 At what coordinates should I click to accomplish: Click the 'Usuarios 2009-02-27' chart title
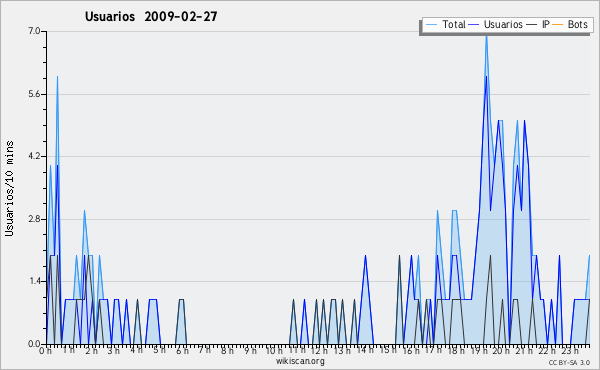(x=151, y=16)
